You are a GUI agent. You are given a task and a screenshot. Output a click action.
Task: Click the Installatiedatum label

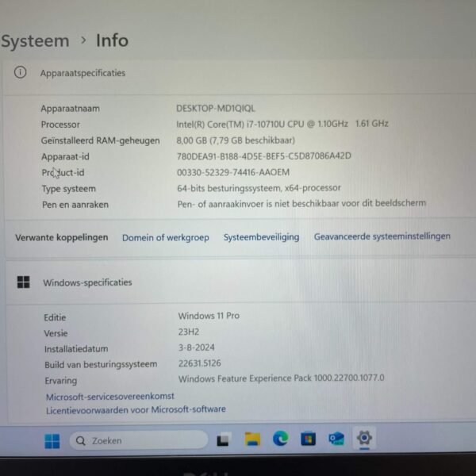[76, 349]
